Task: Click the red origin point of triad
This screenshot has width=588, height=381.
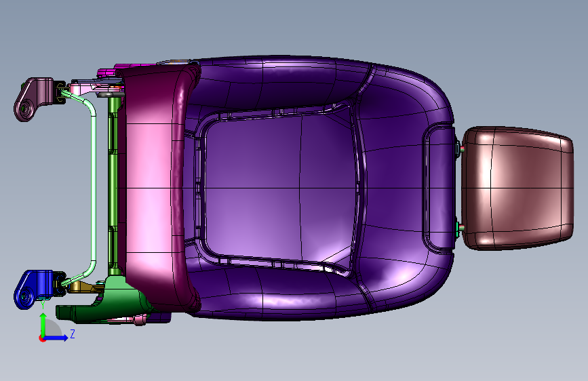Action: coord(42,338)
